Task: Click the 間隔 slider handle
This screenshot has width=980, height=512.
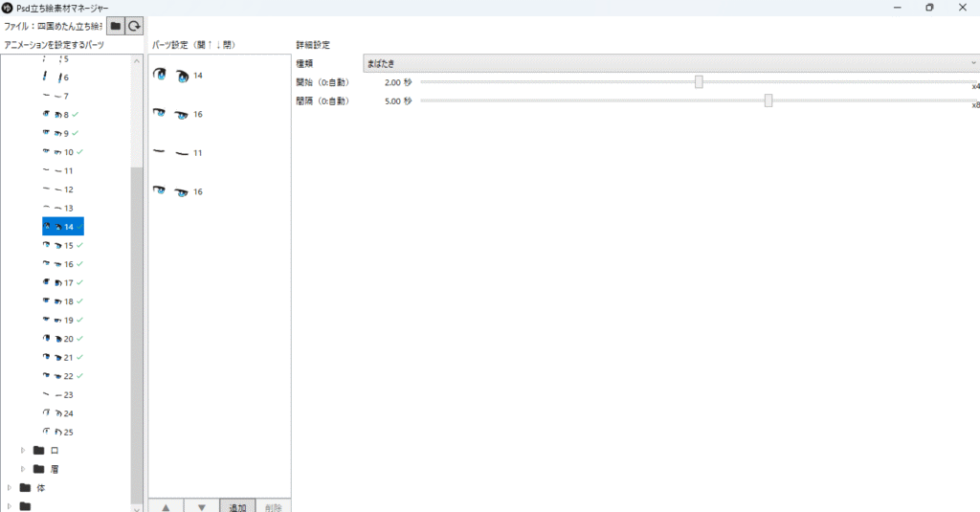Action: point(768,100)
